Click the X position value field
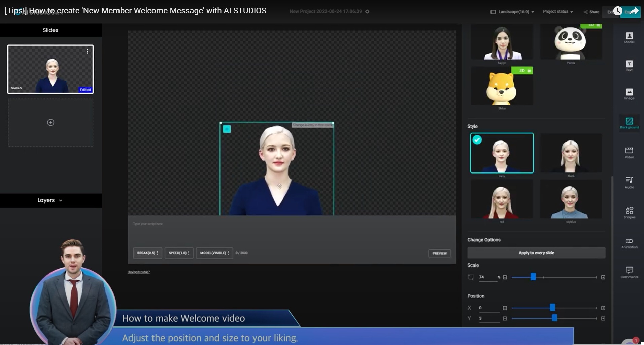 coord(489,308)
